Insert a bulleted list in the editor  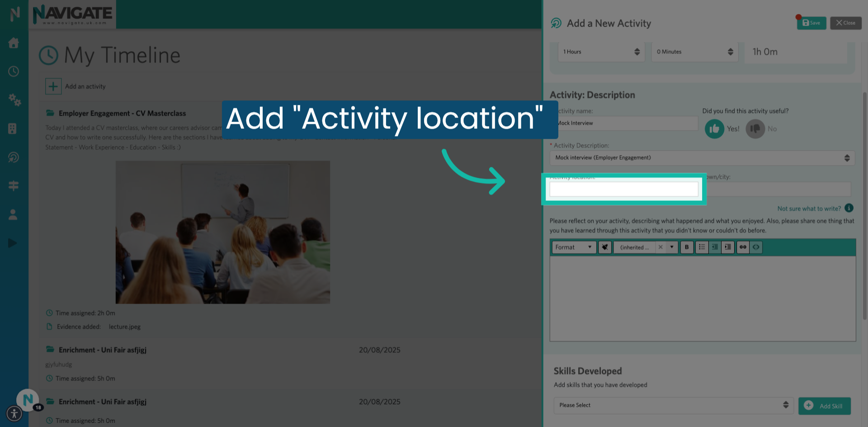click(x=702, y=247)
